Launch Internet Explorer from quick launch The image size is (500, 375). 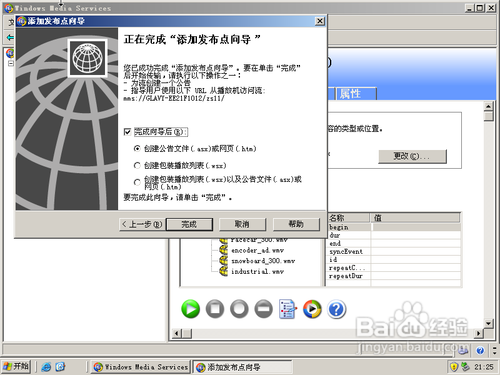click(46, 367)
